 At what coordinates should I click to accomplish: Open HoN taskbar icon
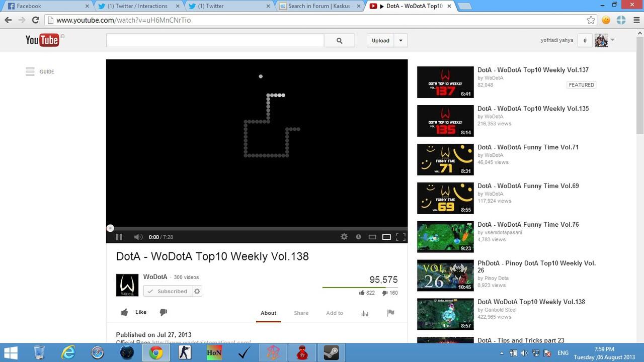pos(214,352)
